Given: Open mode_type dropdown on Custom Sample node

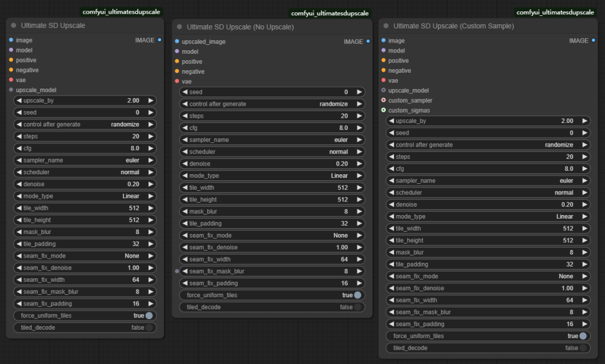Looking at the screenshot, I should click(x=488, y=216).
